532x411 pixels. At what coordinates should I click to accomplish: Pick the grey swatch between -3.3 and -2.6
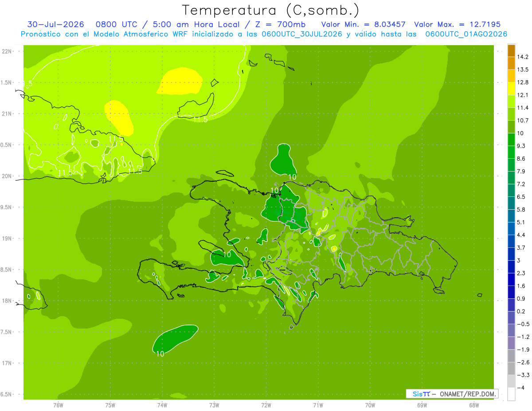(x=511, y=368)
